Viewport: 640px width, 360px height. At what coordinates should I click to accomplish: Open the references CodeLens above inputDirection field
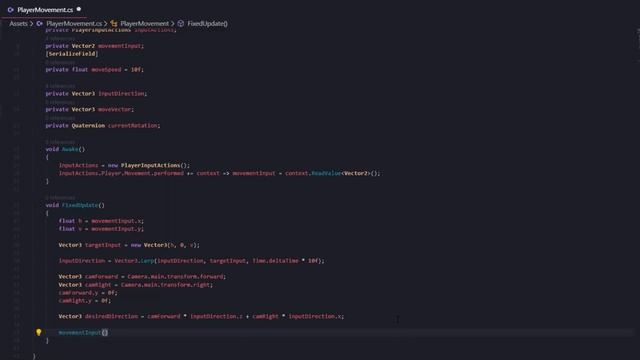(60, 87)
